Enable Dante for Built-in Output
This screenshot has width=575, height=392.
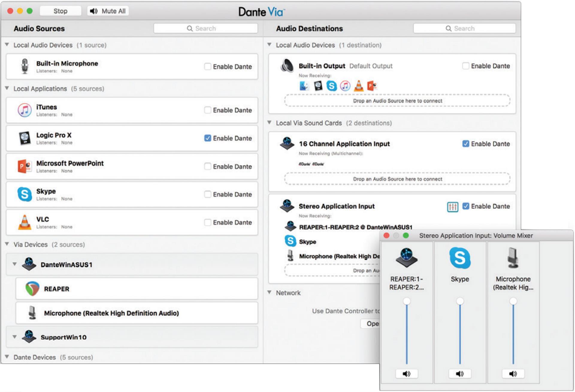tap(466, 66)
